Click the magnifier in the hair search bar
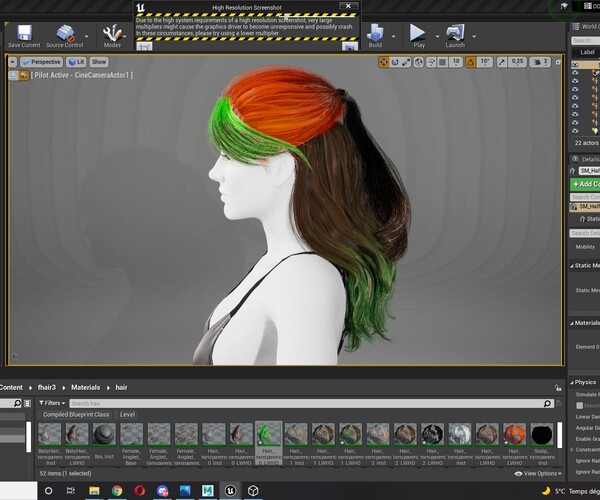 pyautogui.click(x=547, y=403)
